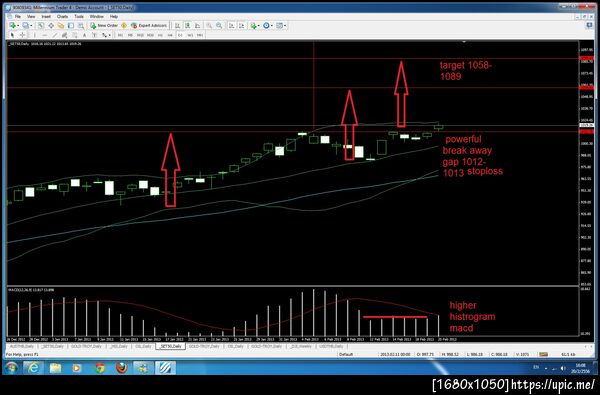
Task: Open the Help menu
Action: 114,16
